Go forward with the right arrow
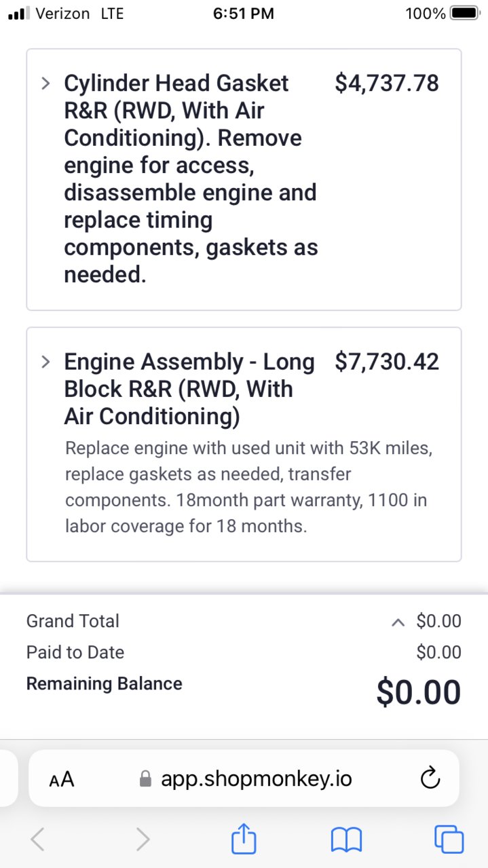 (143, 839)
